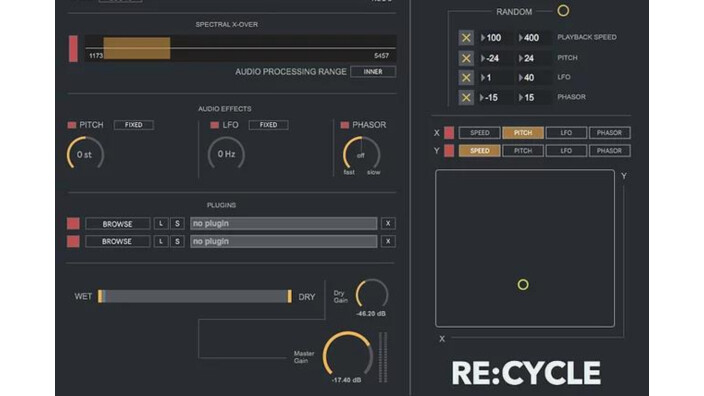Click BROWSE for the first plugin slot
The height and width of the screenshot is (396, 704).
tap(118, 224)
